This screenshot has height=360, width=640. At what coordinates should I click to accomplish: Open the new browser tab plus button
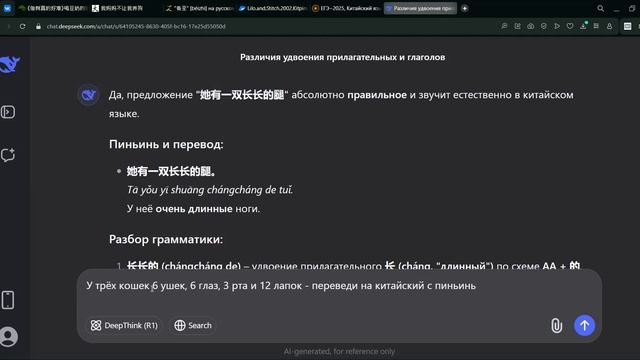point(464,8)
